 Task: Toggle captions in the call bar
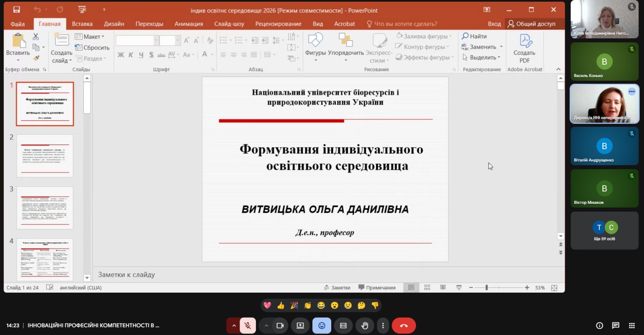343,325
